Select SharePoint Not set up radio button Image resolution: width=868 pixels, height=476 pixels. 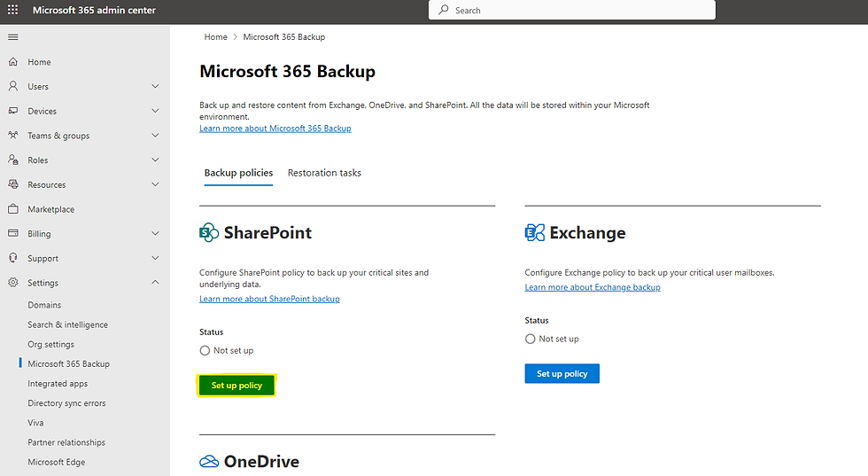click(x=205, y=351)
